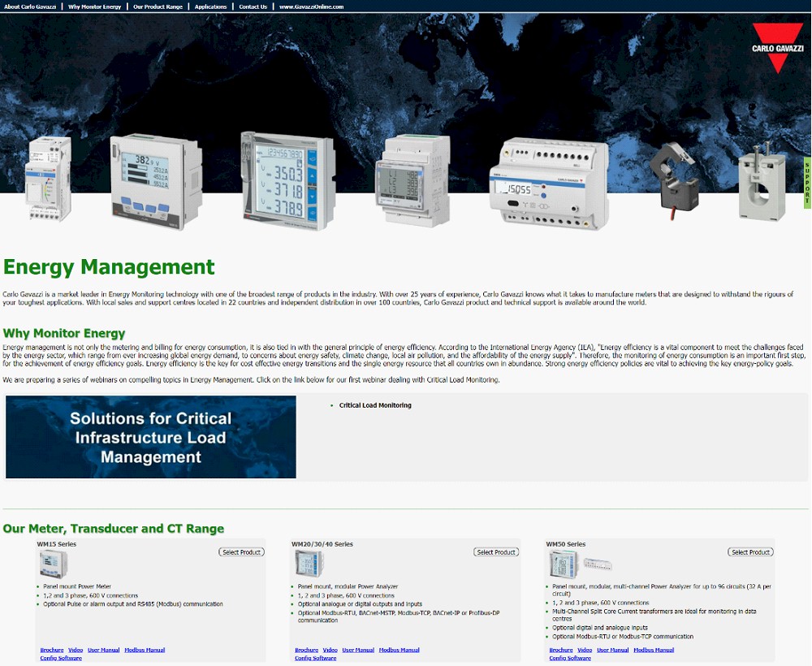812x666 pixels.
Task: Open the WM15 Series Brochure link
Action: (52, 650)
